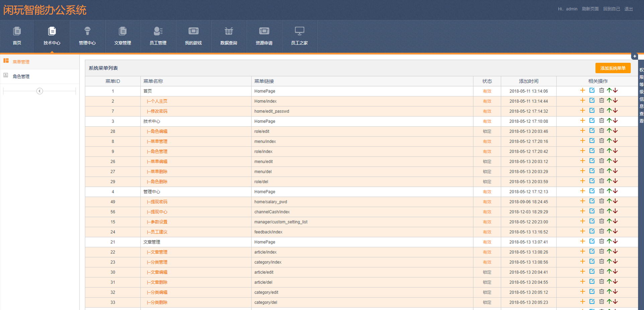This screenshot has width=644, height=310.
Task: Click the edit icon for role/edit row
Action: pos(592,131)
